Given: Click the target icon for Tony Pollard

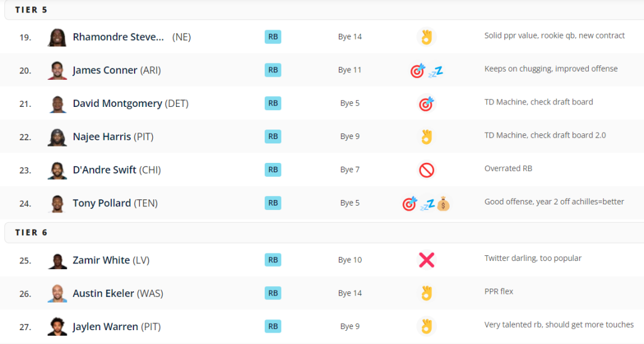Looking at the screenshot, I should pyautogui.click(x=409, y=204).
